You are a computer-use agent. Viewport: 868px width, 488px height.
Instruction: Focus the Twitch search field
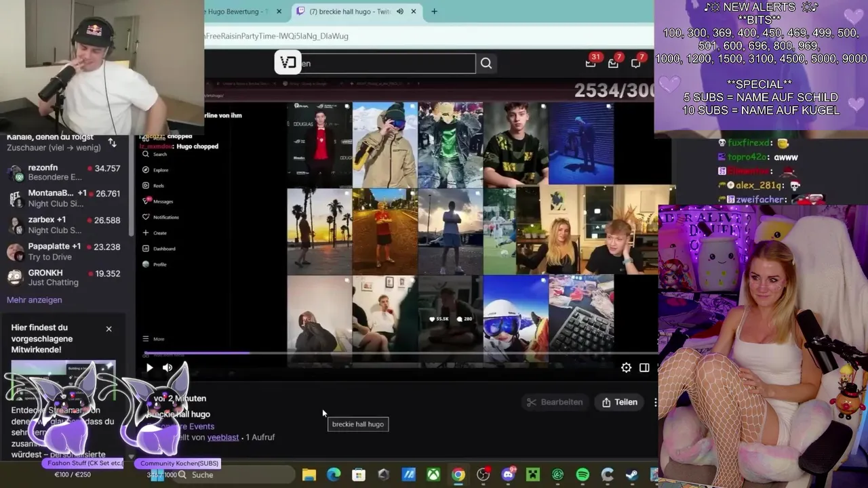387,63
